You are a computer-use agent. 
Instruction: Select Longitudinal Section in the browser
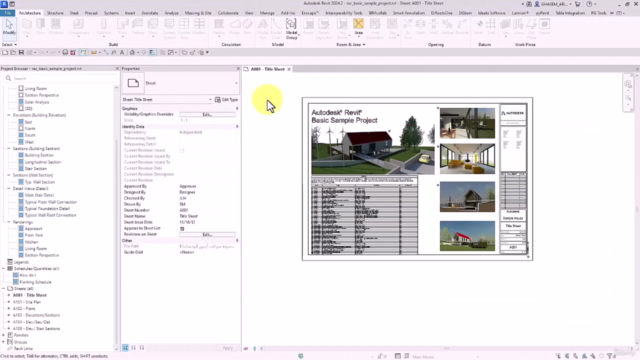pos(43,162)
